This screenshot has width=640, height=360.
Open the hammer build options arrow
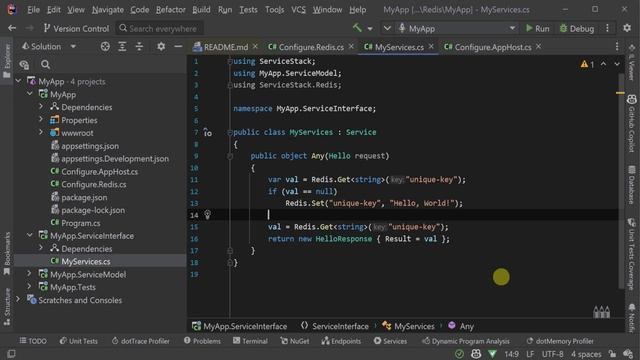click(370, 29)
